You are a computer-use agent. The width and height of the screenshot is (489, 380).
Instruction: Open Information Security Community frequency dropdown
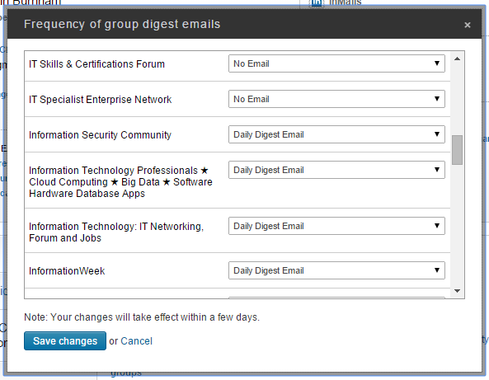[336, 134]
